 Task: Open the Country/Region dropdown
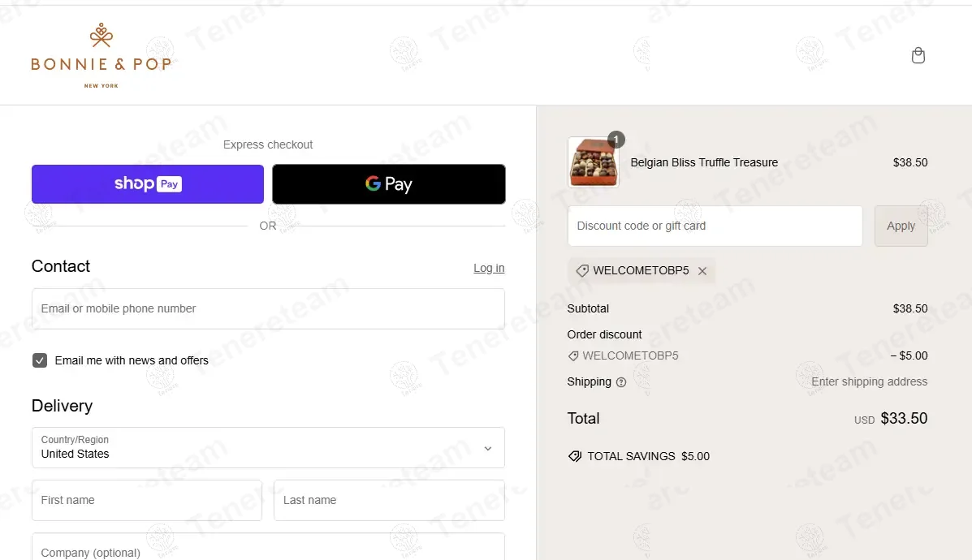point(268,448)
